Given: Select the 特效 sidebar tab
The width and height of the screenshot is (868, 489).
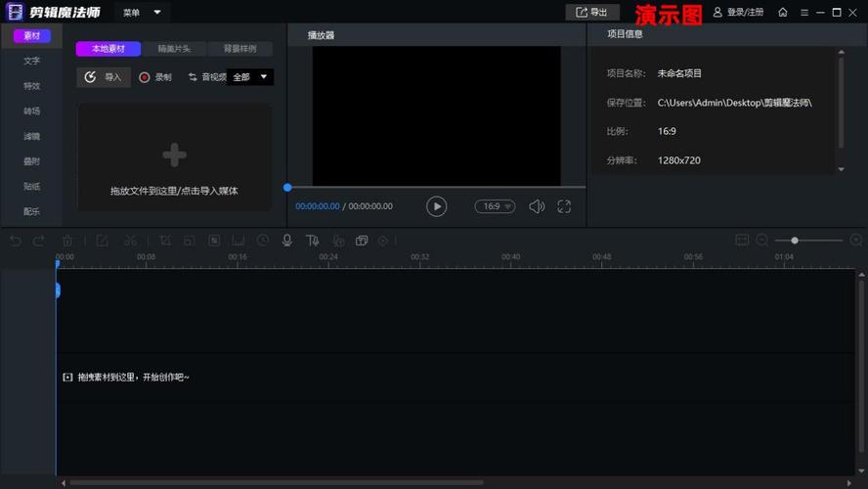Looking at the screenshot, I should click(x=32, y=86).
